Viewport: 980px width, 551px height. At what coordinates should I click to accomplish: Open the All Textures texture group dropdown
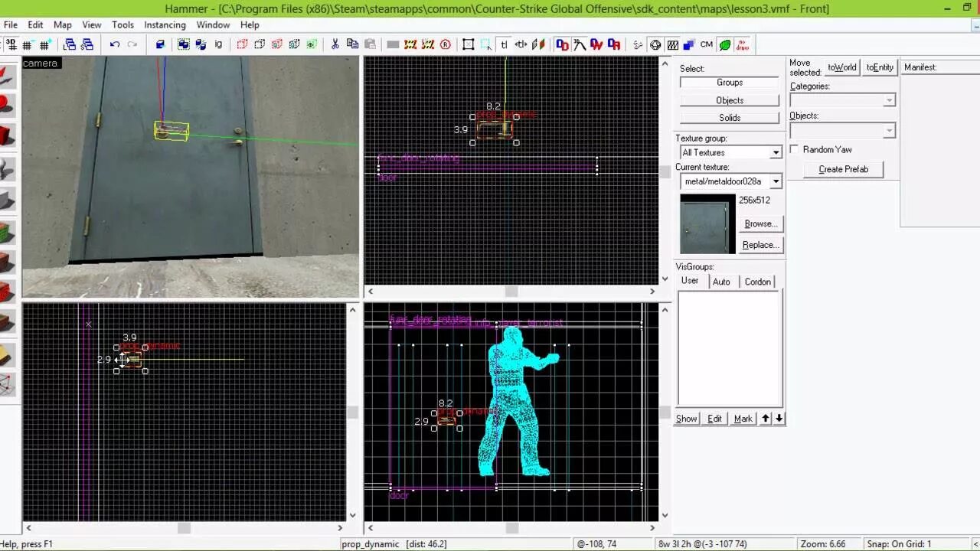[776, 152]
